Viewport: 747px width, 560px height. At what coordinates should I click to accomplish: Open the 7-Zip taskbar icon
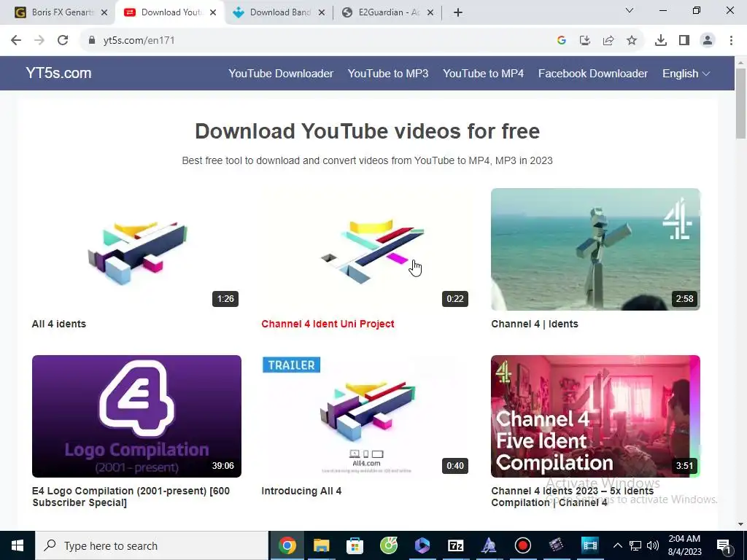pos(456,545)
